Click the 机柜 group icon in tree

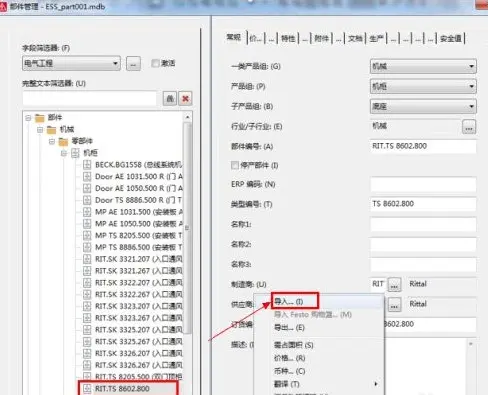[75, 153]
